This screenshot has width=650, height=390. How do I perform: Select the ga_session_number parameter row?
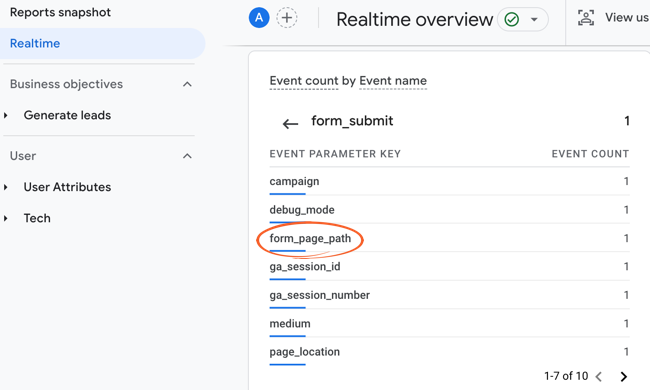[449, 295]
